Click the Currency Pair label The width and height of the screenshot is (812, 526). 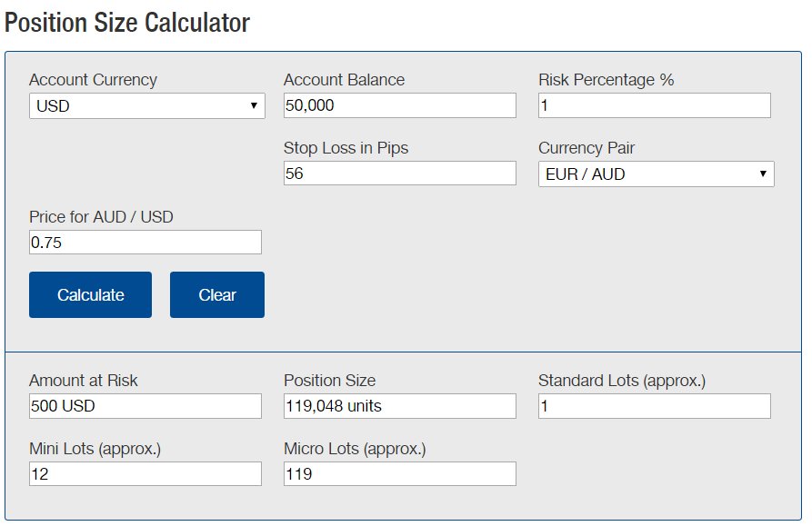coord(586,148)
